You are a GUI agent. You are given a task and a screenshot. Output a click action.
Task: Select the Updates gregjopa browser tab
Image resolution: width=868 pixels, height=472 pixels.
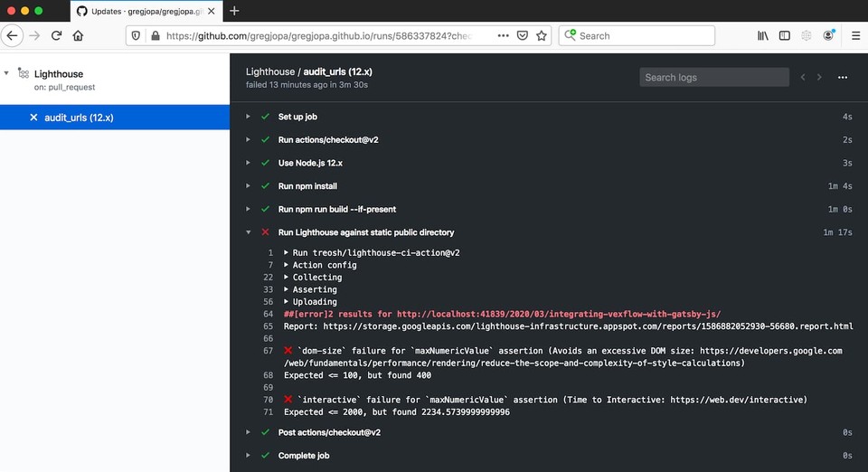pyautogui.click(x=146, y=11)
